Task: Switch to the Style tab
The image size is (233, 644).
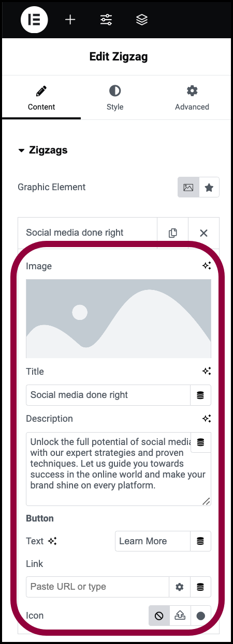Action: click(115, 98)
